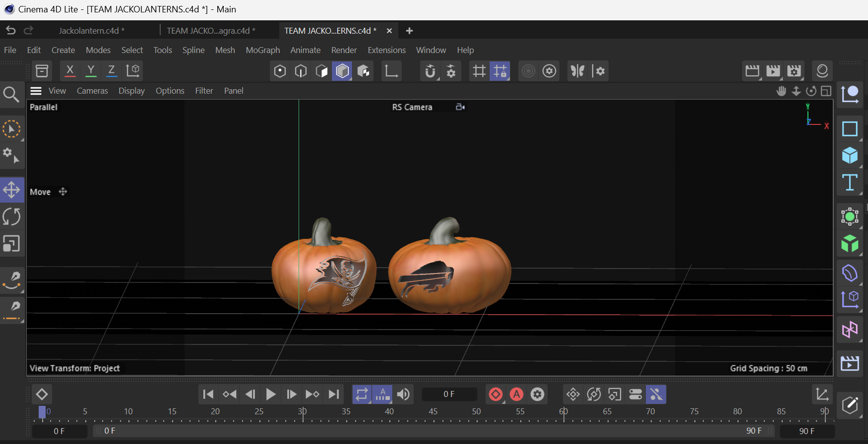Open the Cameras viewport menu
This screenshot has height=444, width=868.
[92, 91]
